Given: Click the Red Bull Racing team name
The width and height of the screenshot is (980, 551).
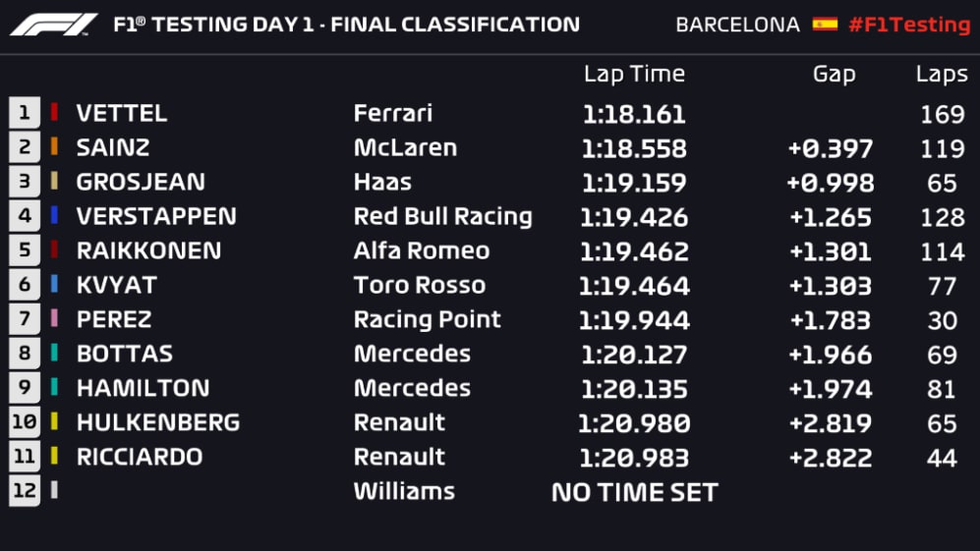Looking at the screenshot, I should pos(442,216).
